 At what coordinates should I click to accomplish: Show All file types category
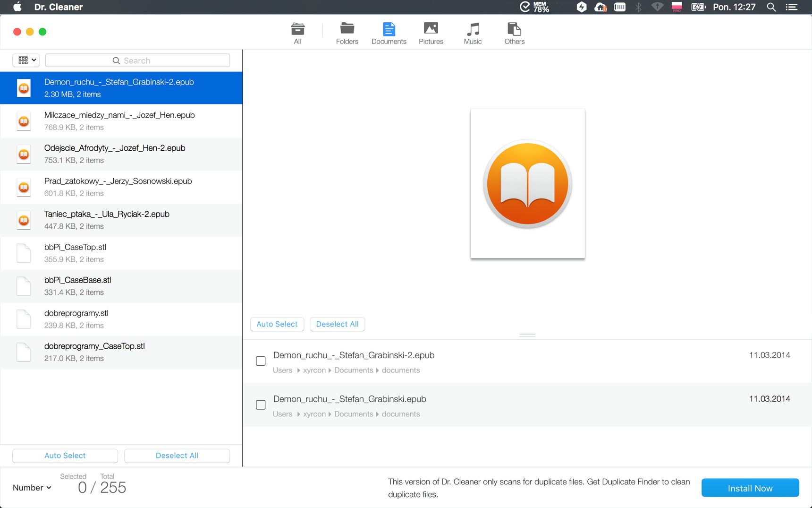tap(297, 33)
